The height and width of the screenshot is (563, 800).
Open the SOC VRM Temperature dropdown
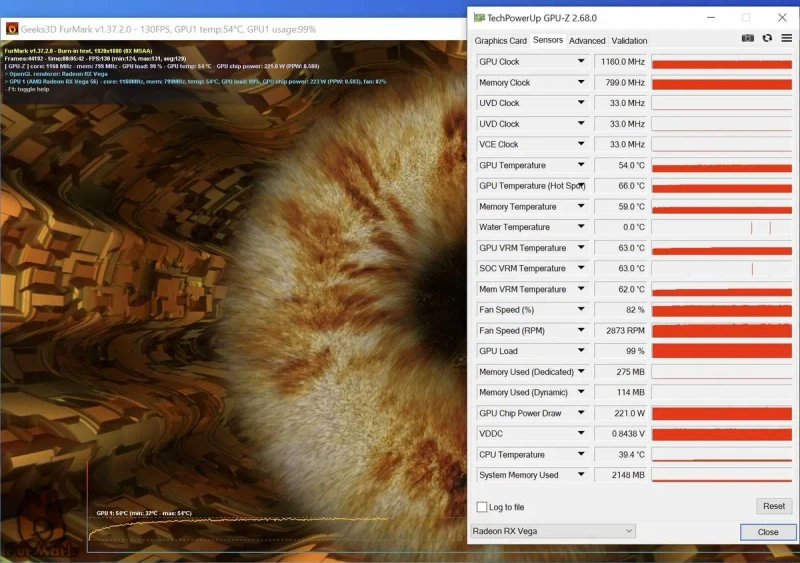[581, 268]
